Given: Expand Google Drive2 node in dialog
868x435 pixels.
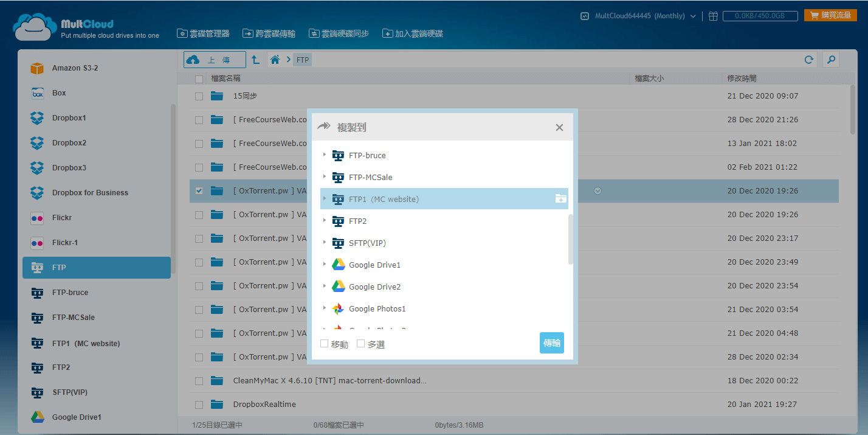Looking at the screenshot, I should point(325,287).
